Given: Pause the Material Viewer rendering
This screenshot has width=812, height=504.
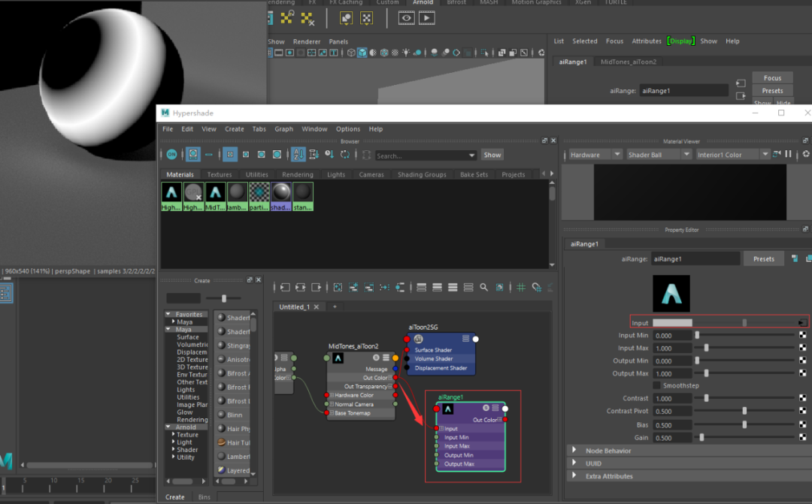Looking at the screenshot, I should pyautogui.click(x=788, y=154).
